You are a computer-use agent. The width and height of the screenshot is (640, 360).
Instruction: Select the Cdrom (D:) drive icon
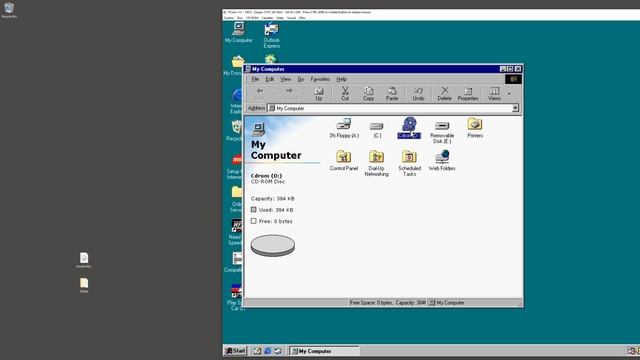coord(409,128)
